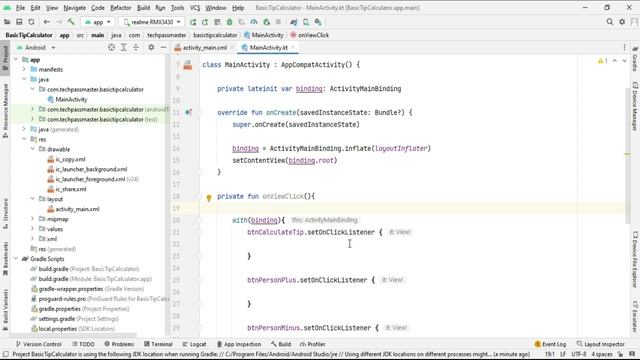Viewport: 640px width, 360px height.
Task: Navigate back with the left arrow icon
Action: (x=47, y=22)
